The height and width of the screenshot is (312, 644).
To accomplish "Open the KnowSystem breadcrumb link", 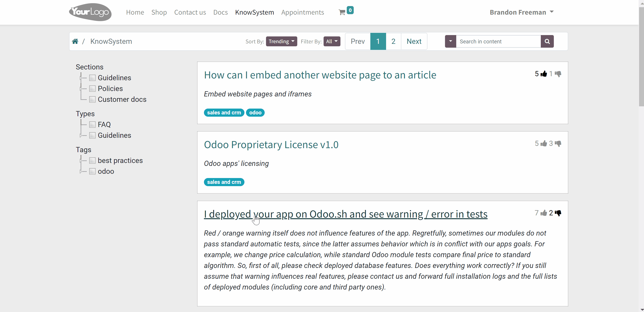I will (111, 41).
